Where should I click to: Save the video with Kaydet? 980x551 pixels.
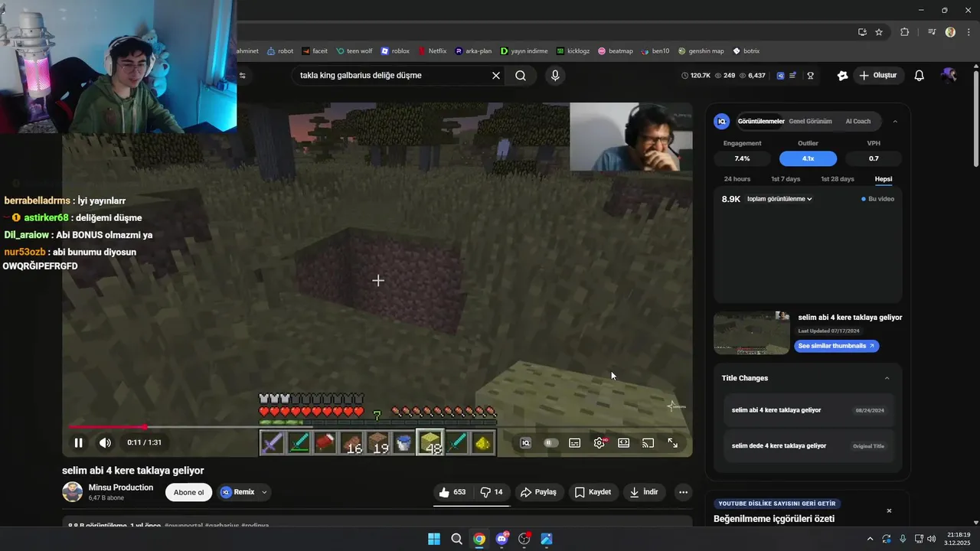[x=593, y=492]
